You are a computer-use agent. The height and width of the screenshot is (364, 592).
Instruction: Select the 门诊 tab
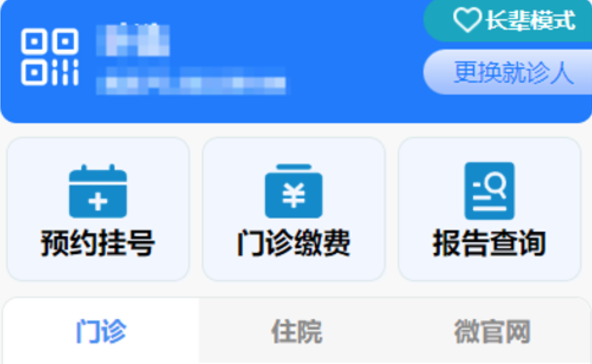click(x=101, y=331)
